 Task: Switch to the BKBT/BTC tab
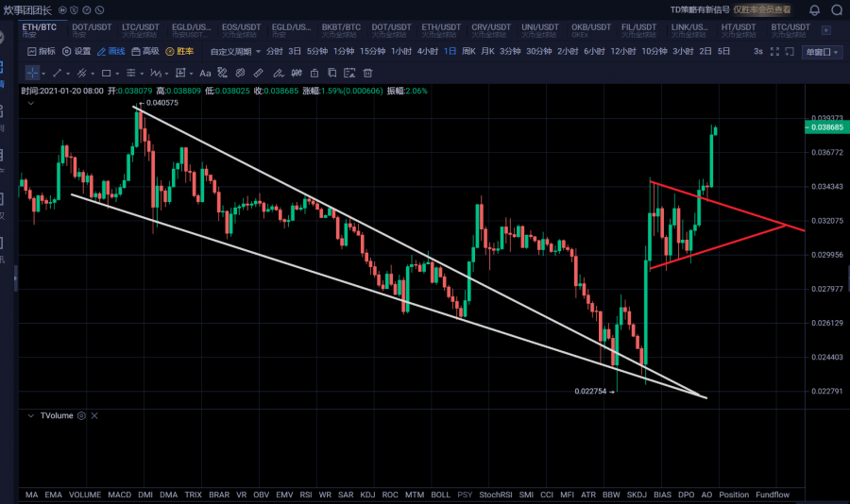tap(341, 30)
